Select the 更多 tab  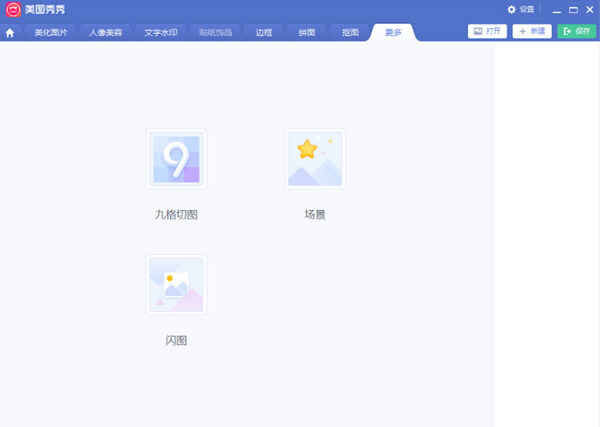393,33
